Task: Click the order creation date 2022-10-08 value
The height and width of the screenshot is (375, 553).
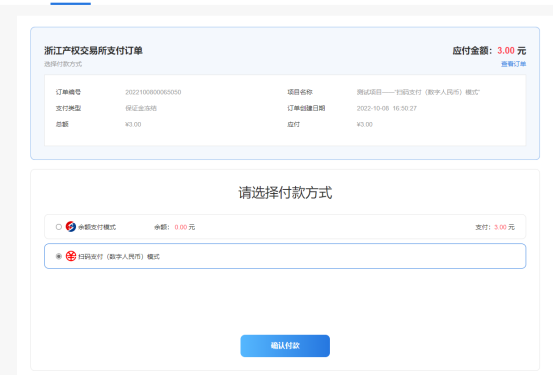Action: (x=387, y=108)
